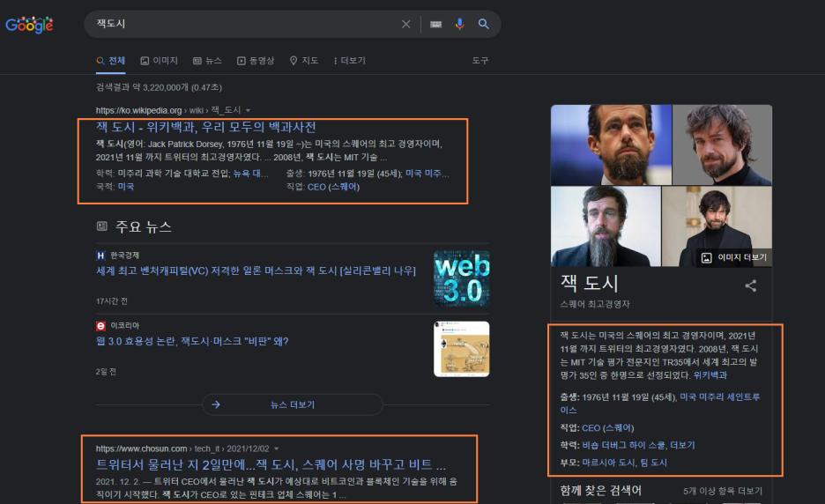Click the 함께 찾은 검색어 heading
Viewport: 825px width, 504px height.
tap(600, 491)
